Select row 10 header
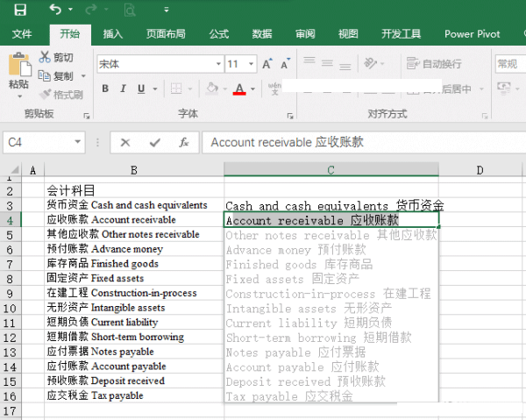Viewport: 526px width, 420px height. [11, 309]
